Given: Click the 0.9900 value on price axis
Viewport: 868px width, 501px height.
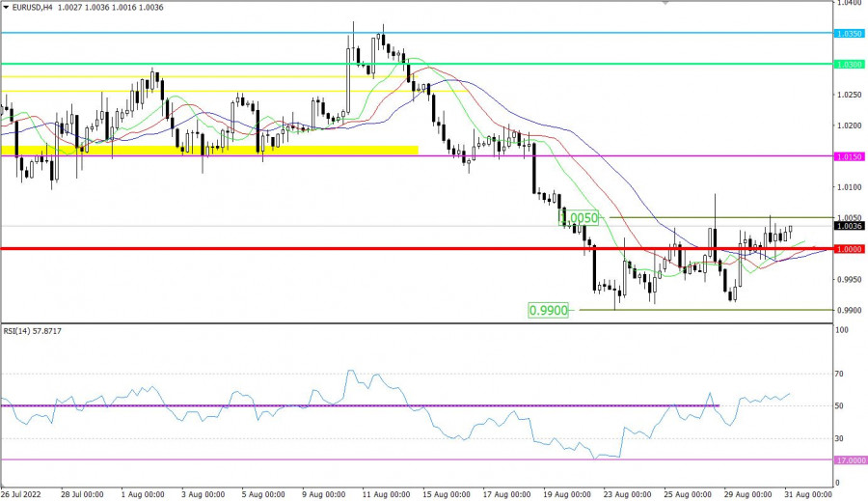Looking at the screenshot, I should pos(850,311).
